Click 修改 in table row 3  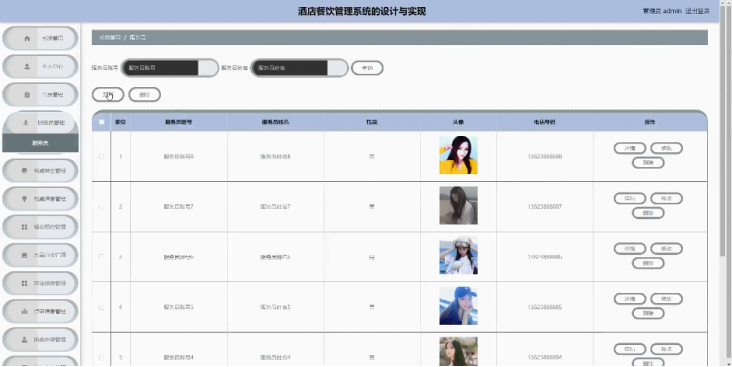667,249
